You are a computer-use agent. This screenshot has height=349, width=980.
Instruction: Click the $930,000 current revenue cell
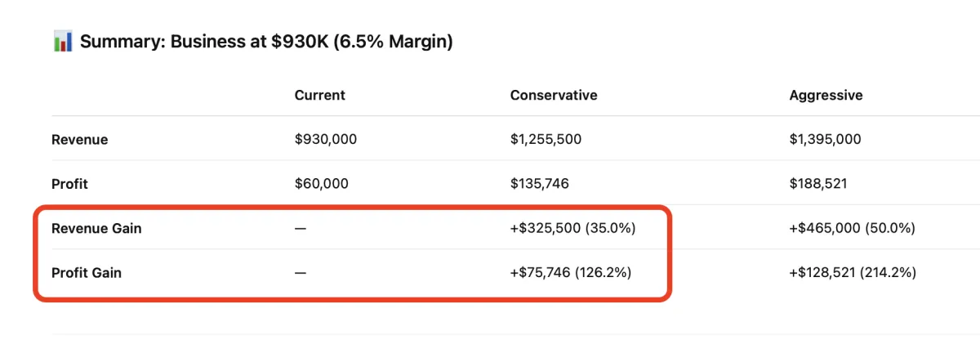pos(326,140)
